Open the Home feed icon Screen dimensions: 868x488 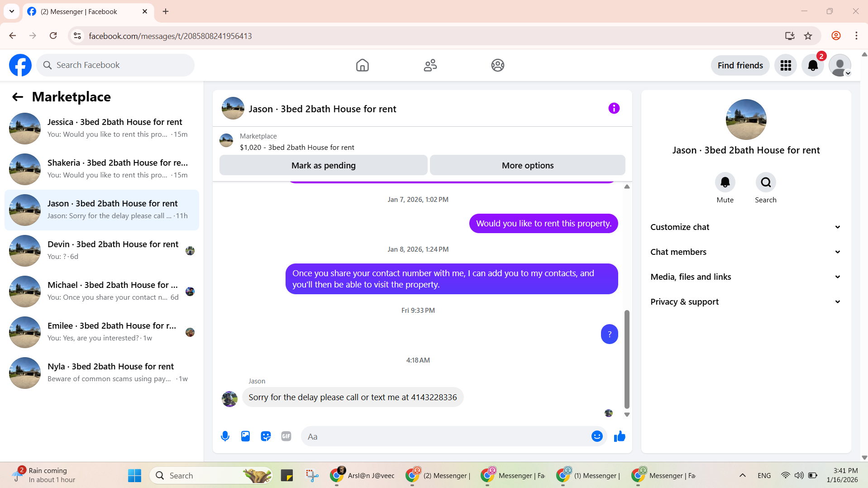362,65
